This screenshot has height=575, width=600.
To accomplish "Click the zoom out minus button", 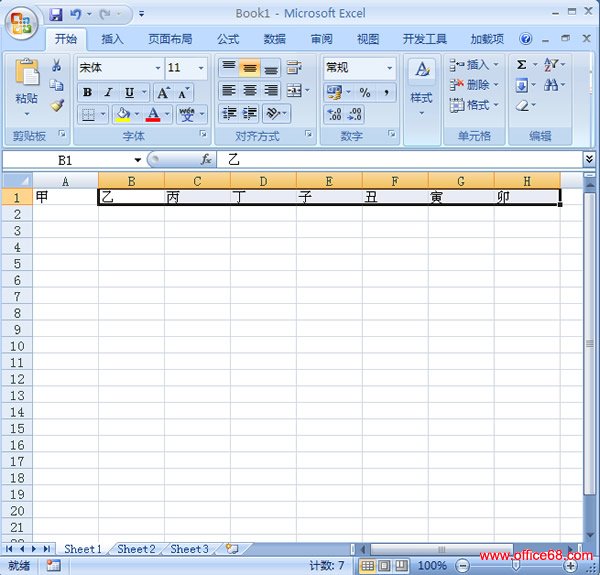I will click(462, 565).
